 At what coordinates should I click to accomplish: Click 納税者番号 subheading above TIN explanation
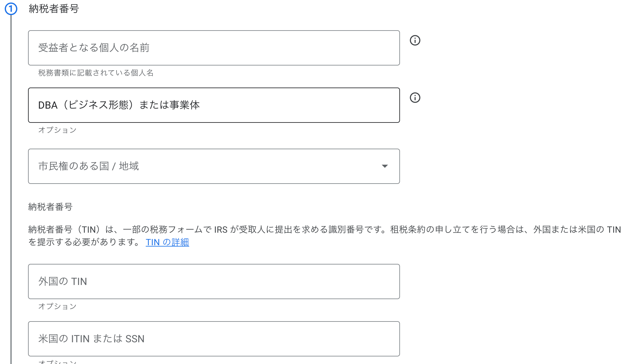coord(50,207)
